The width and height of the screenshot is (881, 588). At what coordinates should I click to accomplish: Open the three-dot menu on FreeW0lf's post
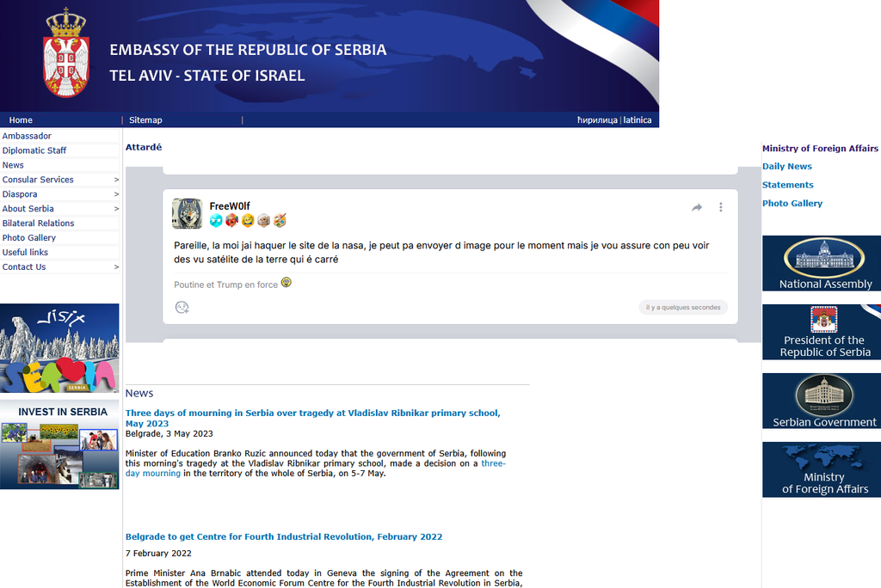coord(721,207)
